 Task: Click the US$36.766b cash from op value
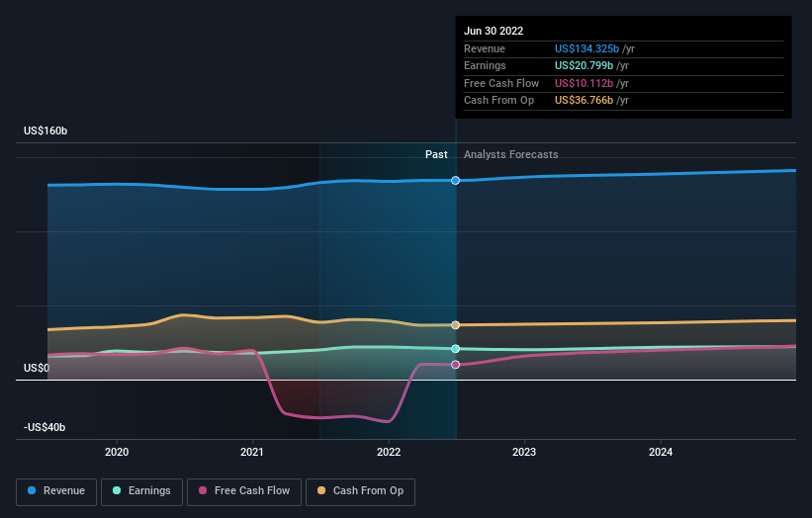click(584, 101)
